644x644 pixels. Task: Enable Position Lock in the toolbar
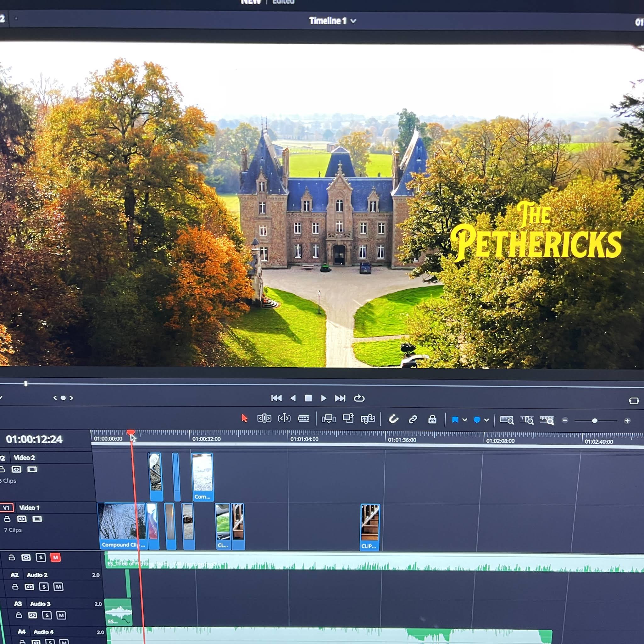click(432, 419)
